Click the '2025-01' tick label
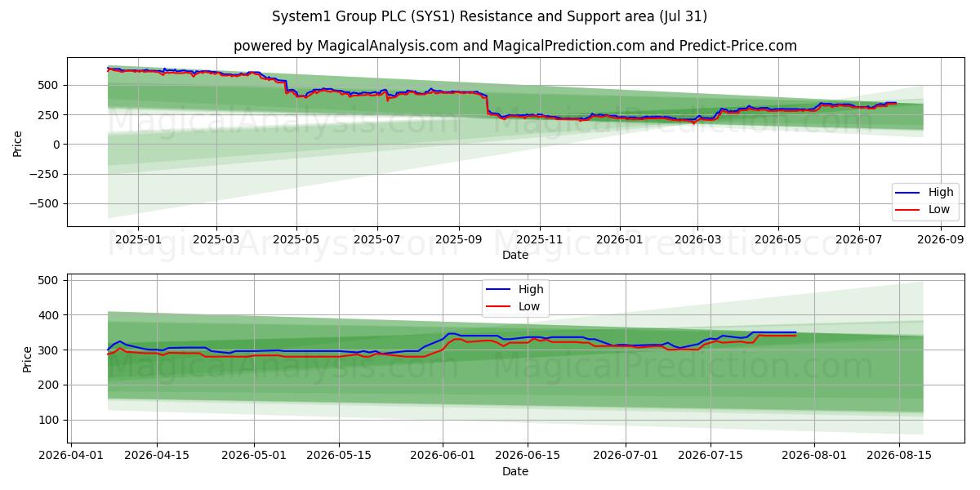The image size is (980, 490). [x=137, y=239]
